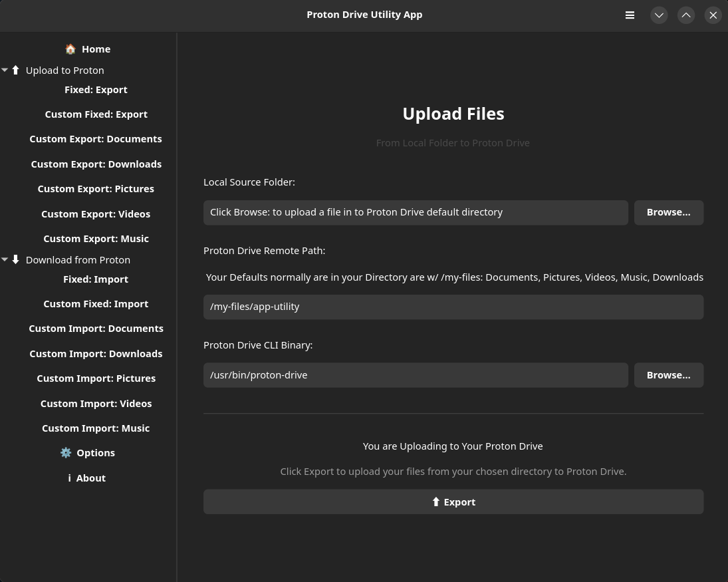Click the Proton Drive Remote Path field
Screen dimensions: 728x582
click(x=453, y=307)
